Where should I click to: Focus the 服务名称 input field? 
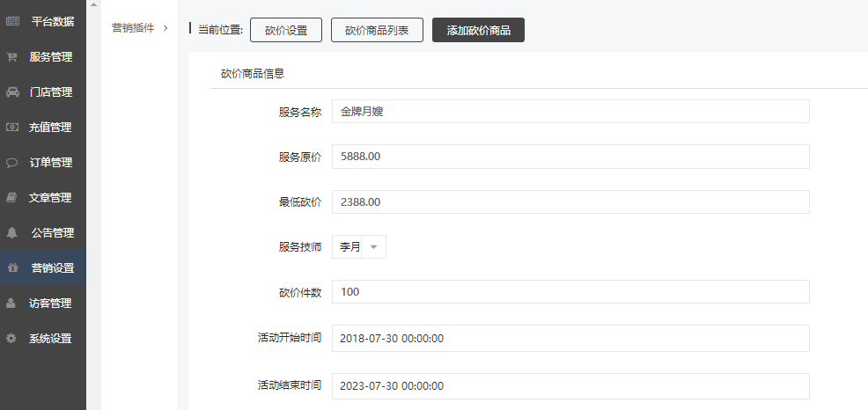[x=570, y=111]
